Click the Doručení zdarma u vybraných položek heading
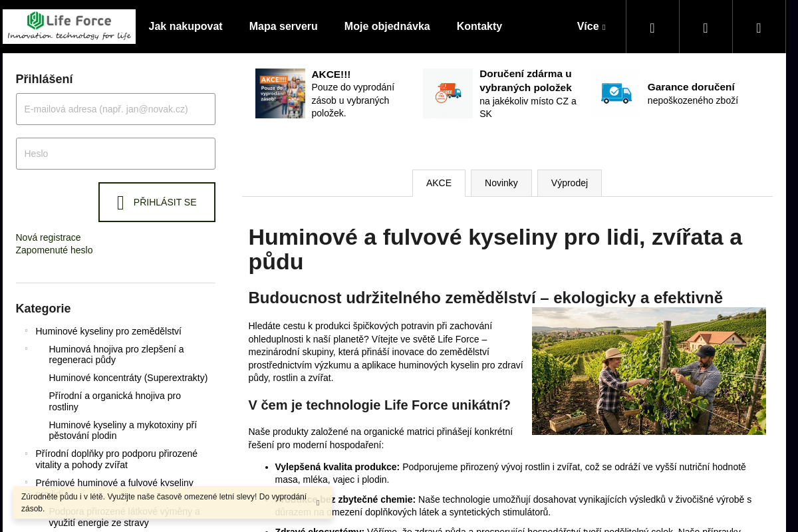Screen dimensions: 798x532 pyautogui.click(x=525, y=80)
